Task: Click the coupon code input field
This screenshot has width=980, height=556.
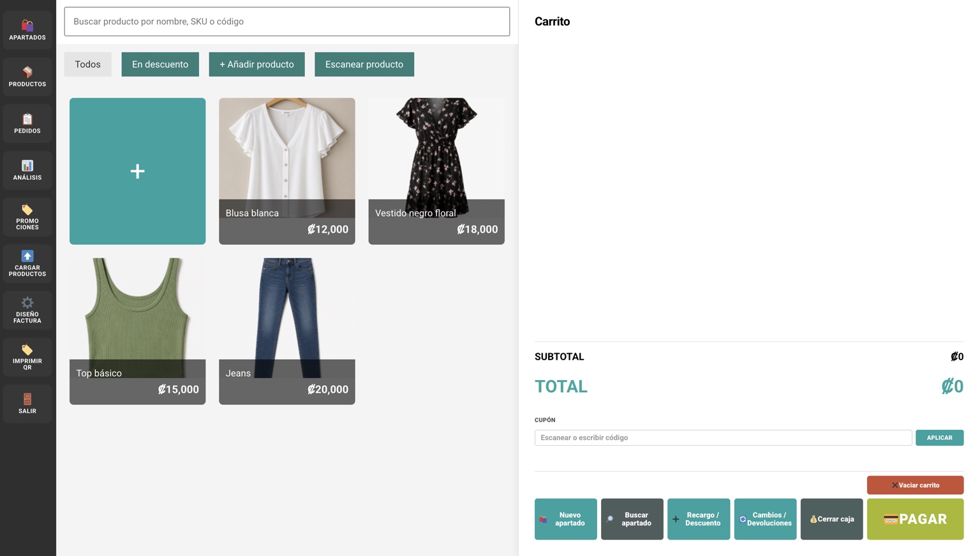Action: pos(723,437)
